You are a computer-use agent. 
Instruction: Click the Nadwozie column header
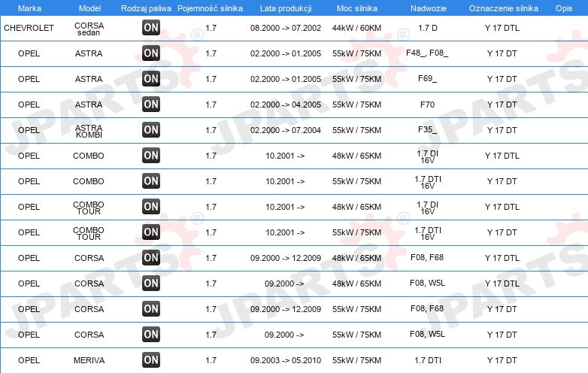429,8
